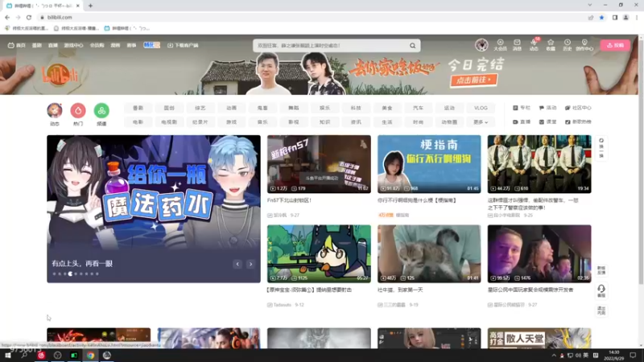Open the user avatar in the top header
The width and height of the screenshot is (644, 362).
(481, 45)
